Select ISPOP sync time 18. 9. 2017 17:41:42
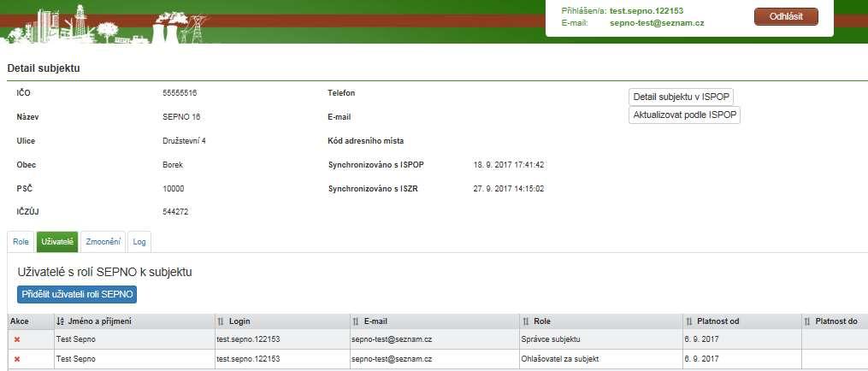The width and height of the screenshot is (868, 371). coord(509,165)
